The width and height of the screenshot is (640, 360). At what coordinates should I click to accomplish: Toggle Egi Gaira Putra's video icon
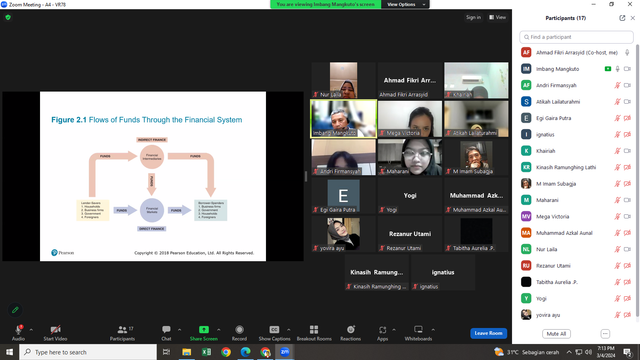(627, 118)
